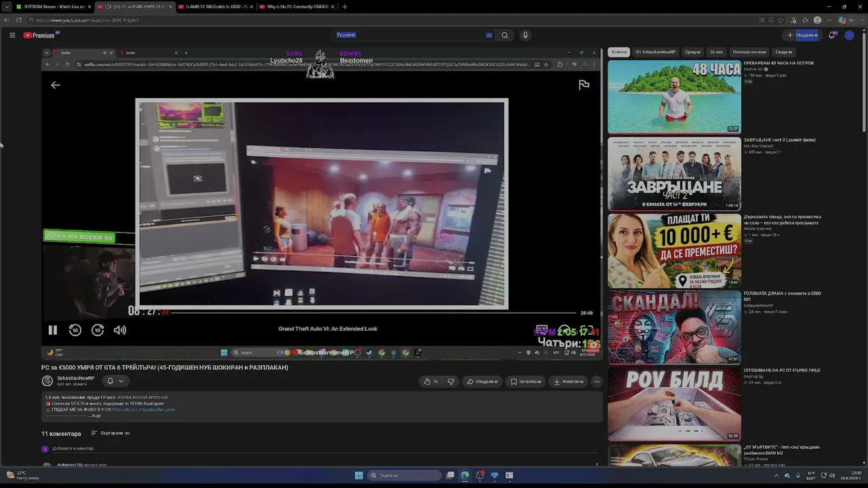Open the YouTube guide hamburger menu

(x=12, y=35)
